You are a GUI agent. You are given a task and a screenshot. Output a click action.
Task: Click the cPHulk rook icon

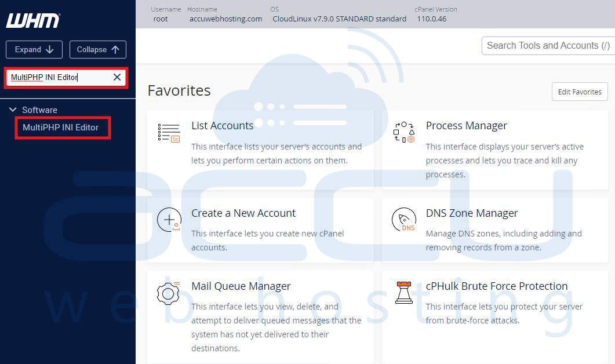pyautogui.click(x=404, y=293)
